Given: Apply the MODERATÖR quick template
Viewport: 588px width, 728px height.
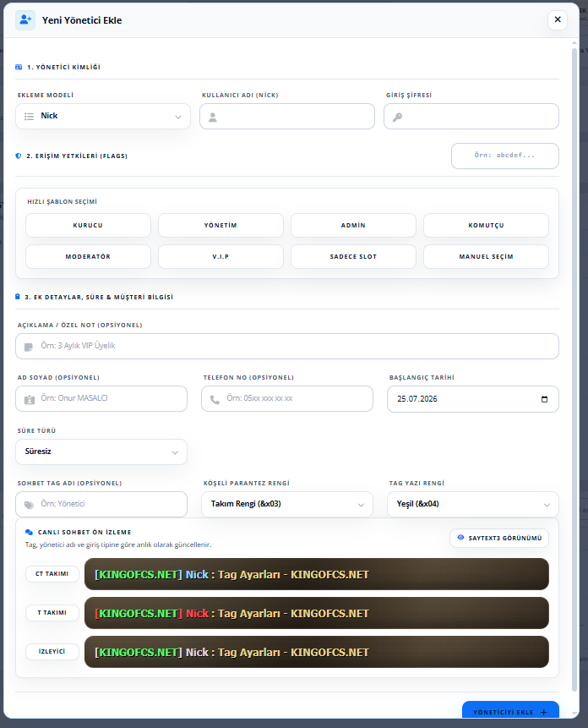Looking at the screenshot, I should [88, 257].
